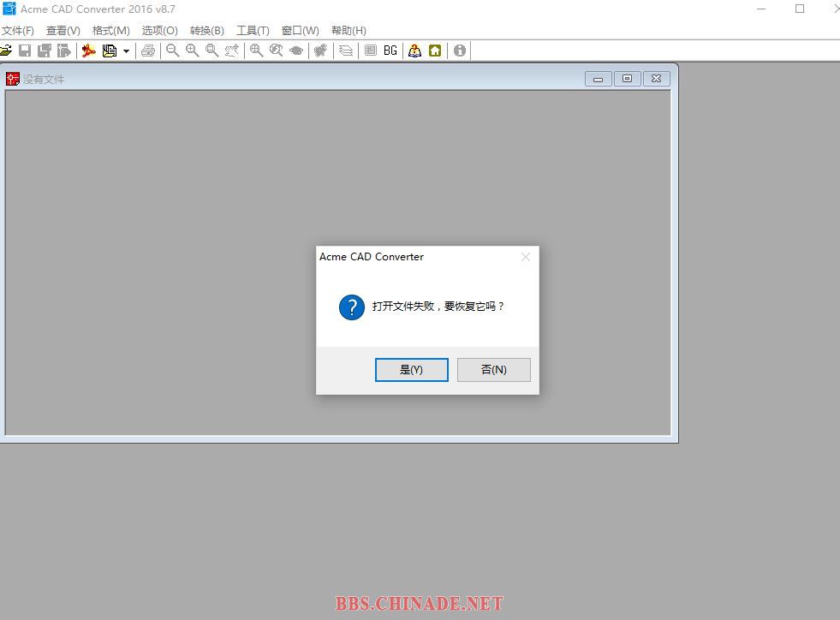Screen dimensions: 840x620
Task: Open the 文件(F) menu
Action: pyautogui.click(x=18, y=31)
